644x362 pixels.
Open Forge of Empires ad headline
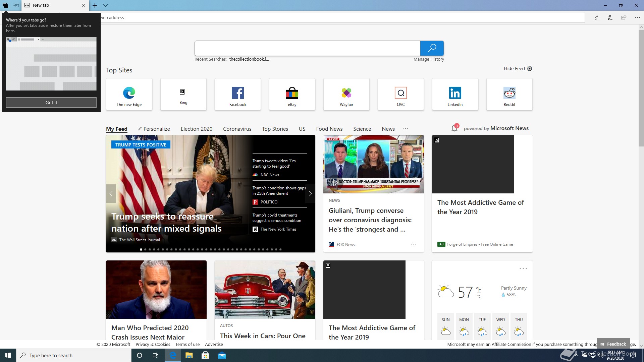481,207
